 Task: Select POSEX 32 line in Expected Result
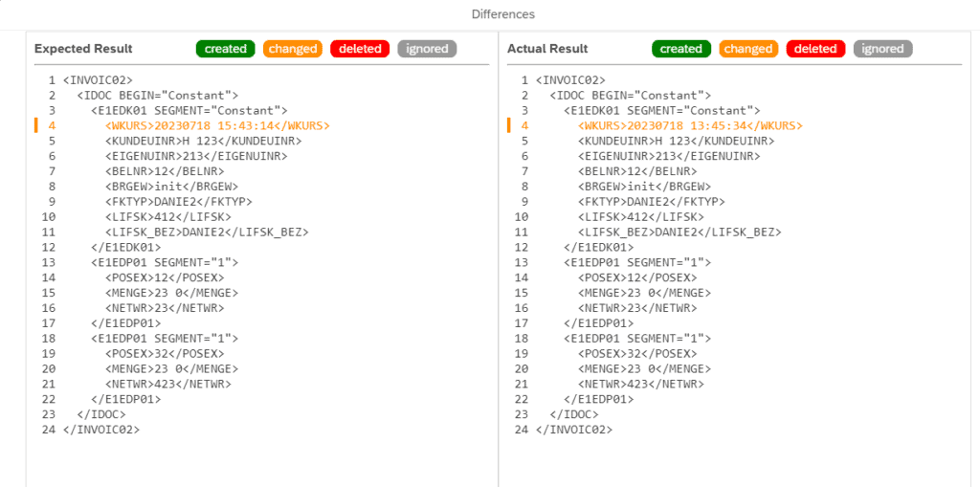pos(165,353)
